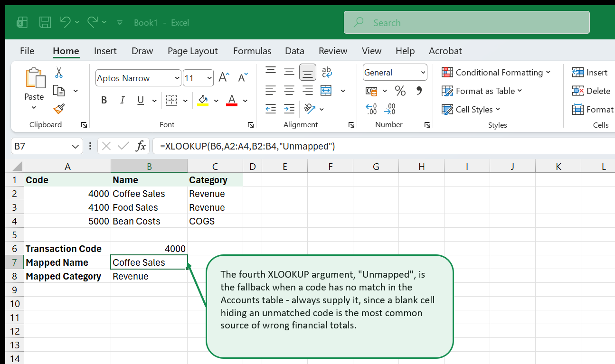This screenshot has width=615, height=364.
Task: Click the Orientation text angle icon
Action: point(310,109)
